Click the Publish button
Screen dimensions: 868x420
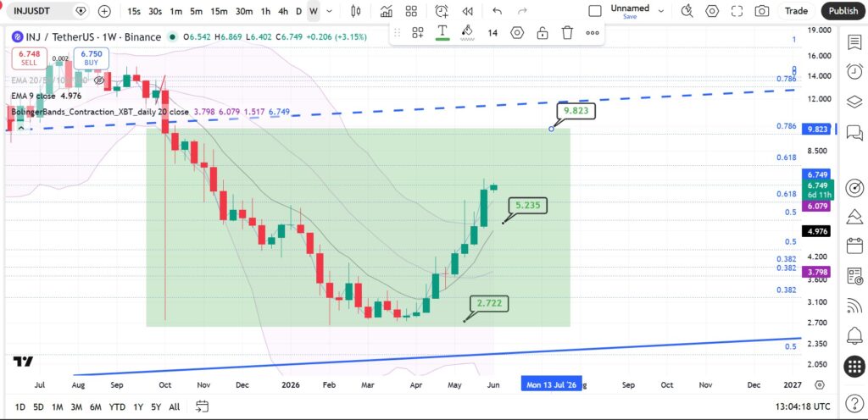tap(843, 11)
